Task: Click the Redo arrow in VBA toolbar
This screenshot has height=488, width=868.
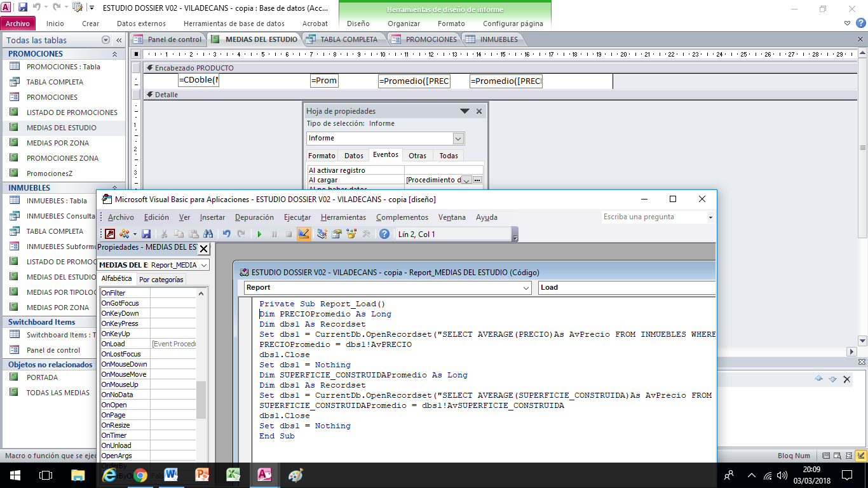Action: [241, 234]
